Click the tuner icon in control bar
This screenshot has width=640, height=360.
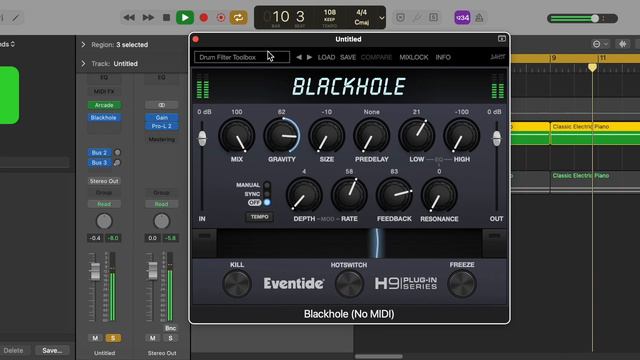(x=417, y=18)
